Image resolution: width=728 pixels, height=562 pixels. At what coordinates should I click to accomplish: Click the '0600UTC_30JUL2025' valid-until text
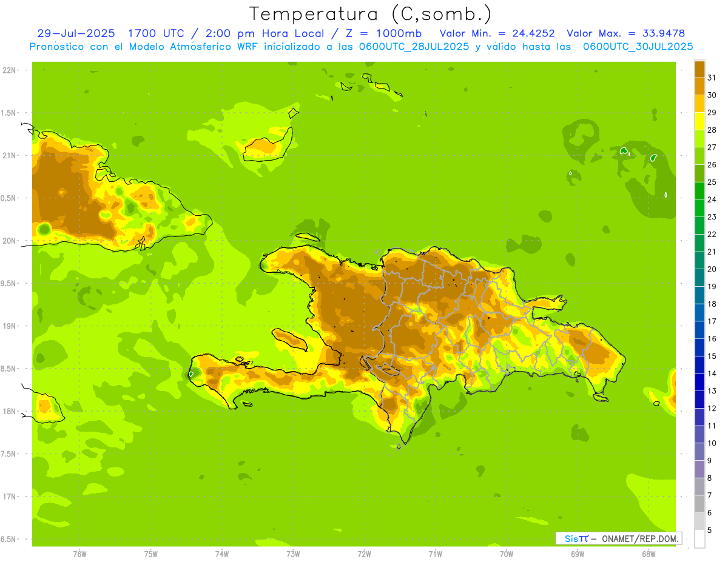tap(638, 46)
